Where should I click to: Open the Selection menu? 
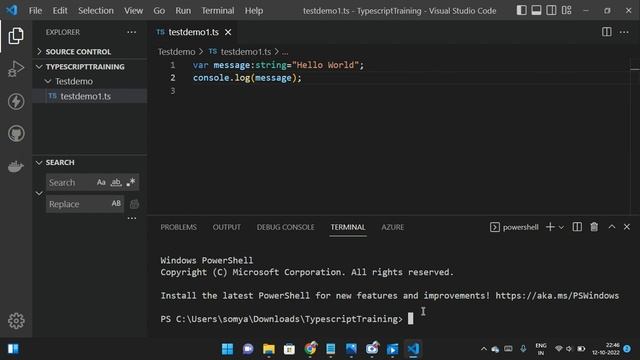tap(96, 11)
